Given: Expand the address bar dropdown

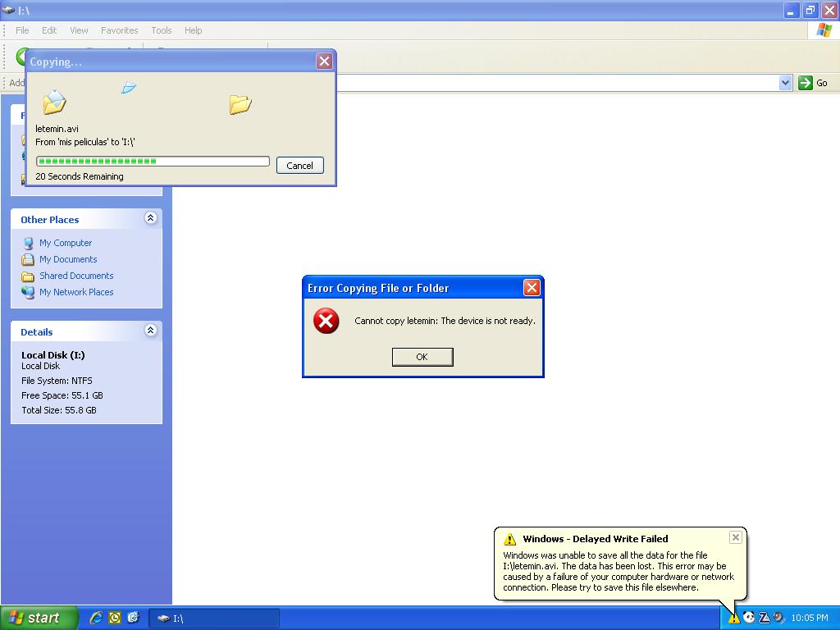Looking at the screenshot, I should click(785, 83).
